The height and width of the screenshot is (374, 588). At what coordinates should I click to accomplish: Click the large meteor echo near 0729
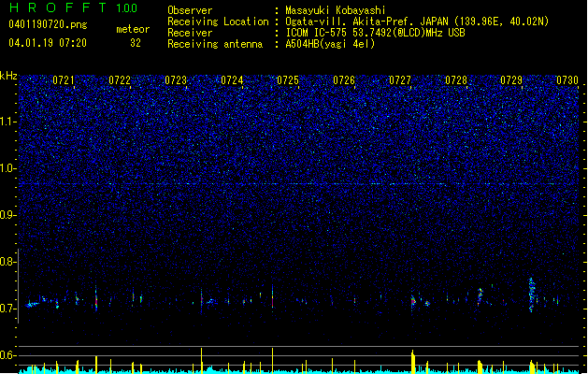pos(531,295)
